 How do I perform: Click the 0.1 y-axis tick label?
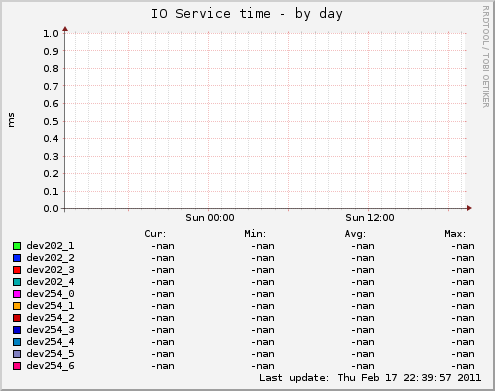click(x=51, y=191)
